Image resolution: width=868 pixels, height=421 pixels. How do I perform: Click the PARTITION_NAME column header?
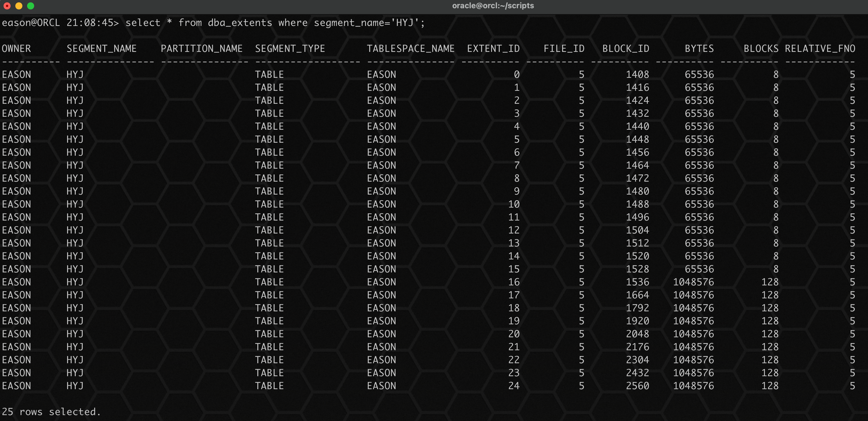tap(201, 49)
